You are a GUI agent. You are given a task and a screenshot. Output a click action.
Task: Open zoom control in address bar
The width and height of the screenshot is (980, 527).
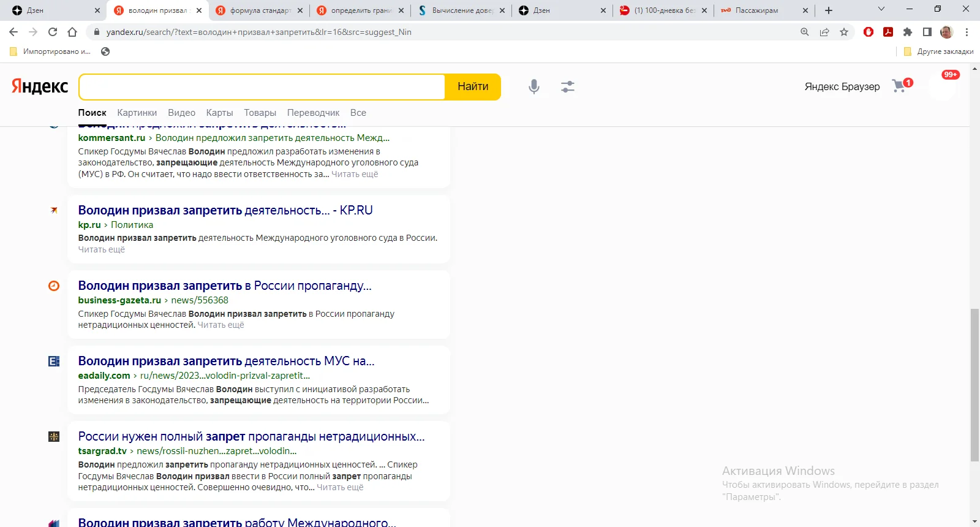[805, 32]
